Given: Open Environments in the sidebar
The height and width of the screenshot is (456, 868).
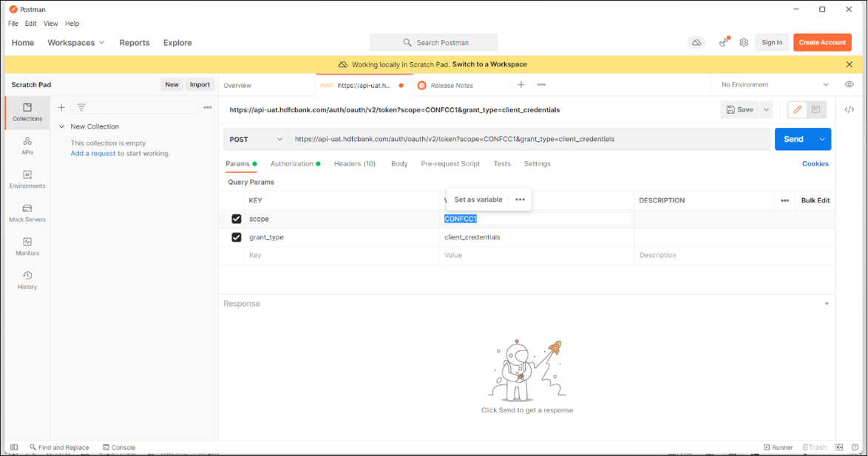Looking at the screenshot, I should tap(27, 180).
